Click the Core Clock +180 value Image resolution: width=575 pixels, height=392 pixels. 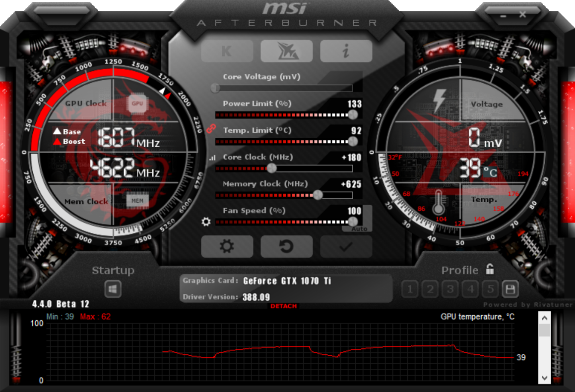click(351, 158)
